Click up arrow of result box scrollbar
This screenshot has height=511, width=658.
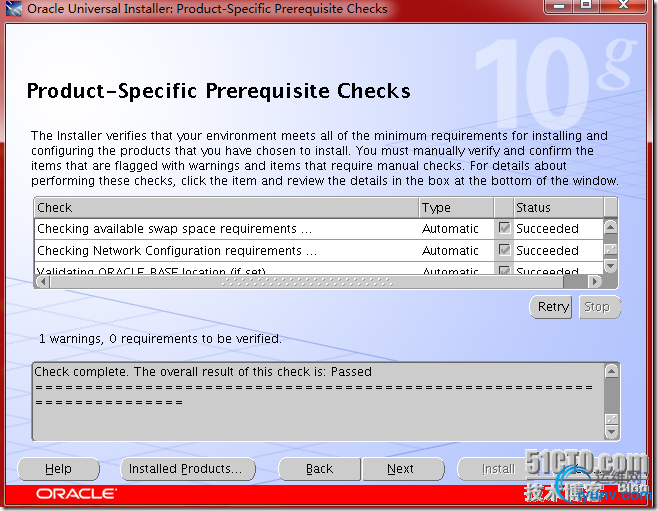(611, 371)
